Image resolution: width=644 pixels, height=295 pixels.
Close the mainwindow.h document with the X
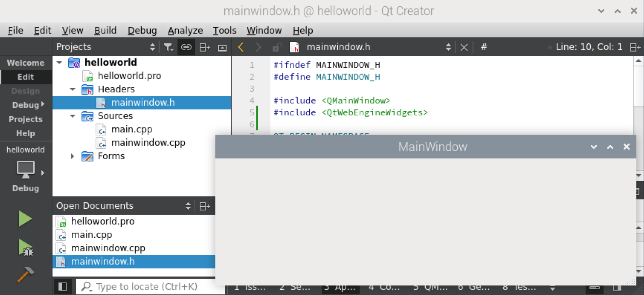[x=464, y=47]
